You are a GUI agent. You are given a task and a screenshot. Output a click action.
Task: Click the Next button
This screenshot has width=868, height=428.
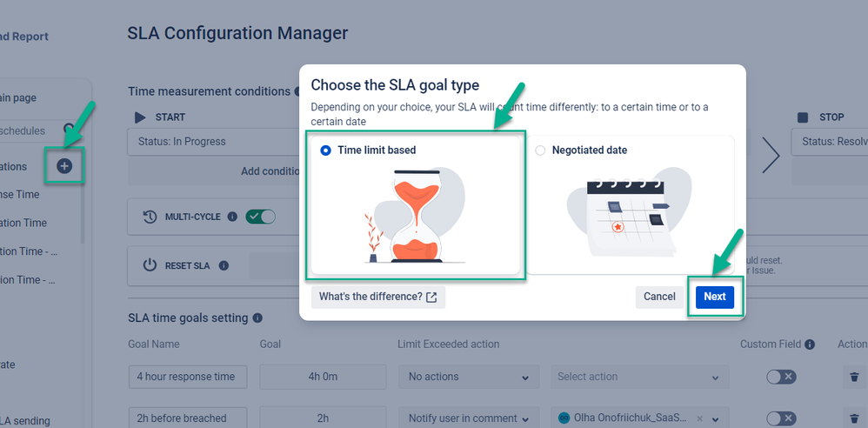pos(714,297)
